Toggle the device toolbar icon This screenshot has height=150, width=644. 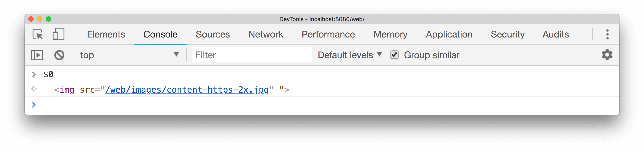[58, 34]
